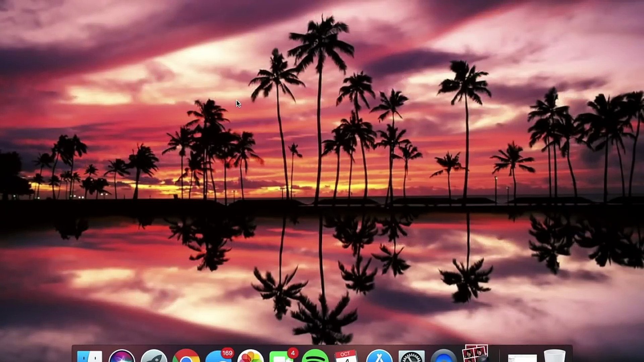Open the App Store icon
The width and height of the screenshot is (644, 362).
point(379,357)
